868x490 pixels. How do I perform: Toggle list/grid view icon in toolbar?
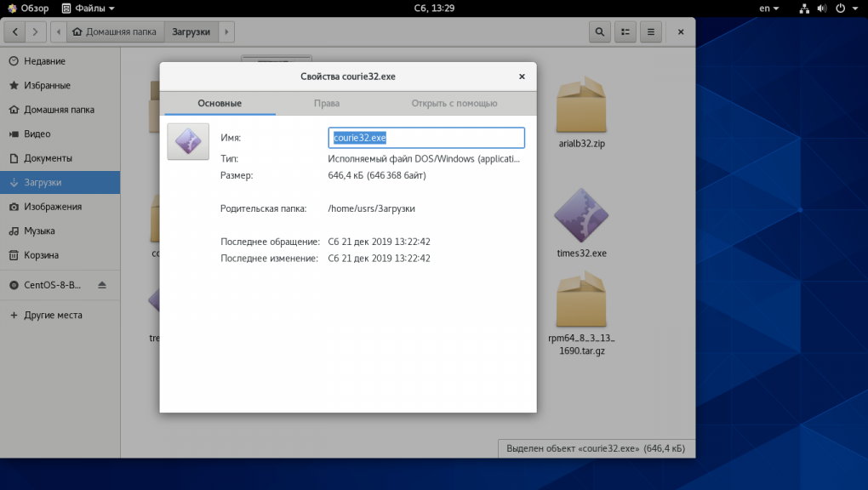625,31
